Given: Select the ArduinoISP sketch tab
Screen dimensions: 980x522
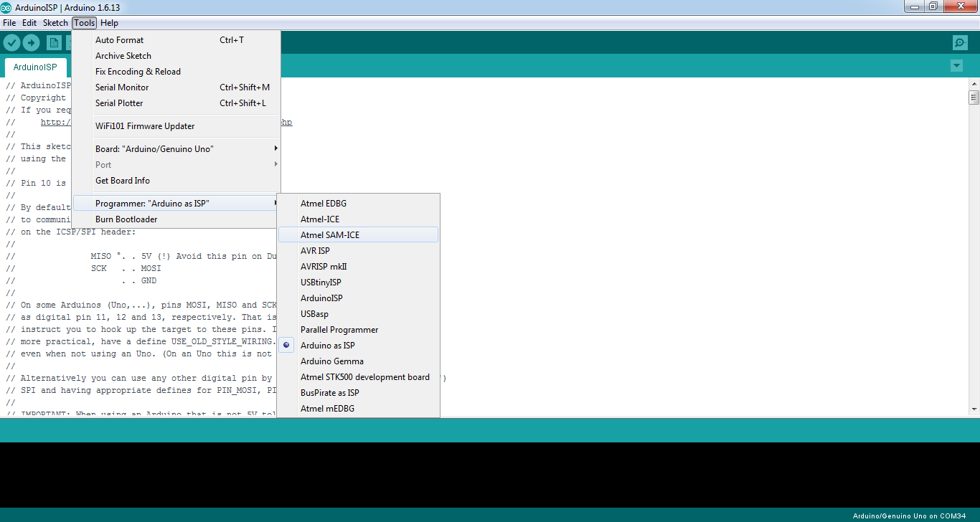Looking at the screenshot, I should pos(35,67).
